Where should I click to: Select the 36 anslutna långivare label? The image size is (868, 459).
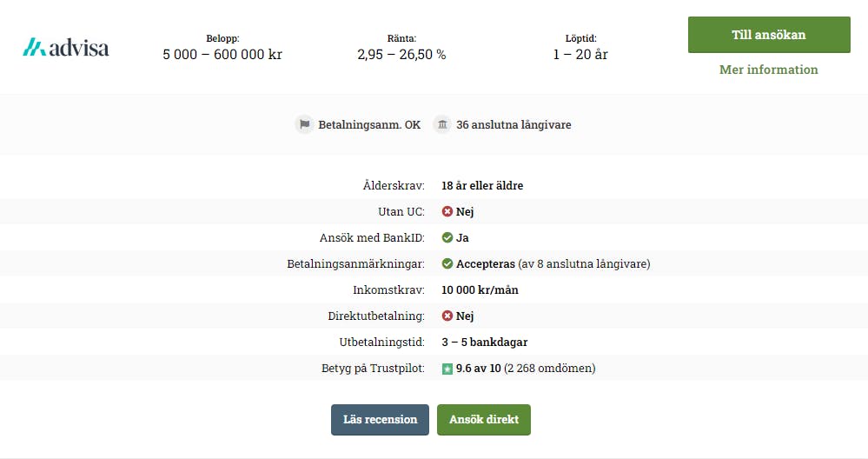tap(514, 124)
